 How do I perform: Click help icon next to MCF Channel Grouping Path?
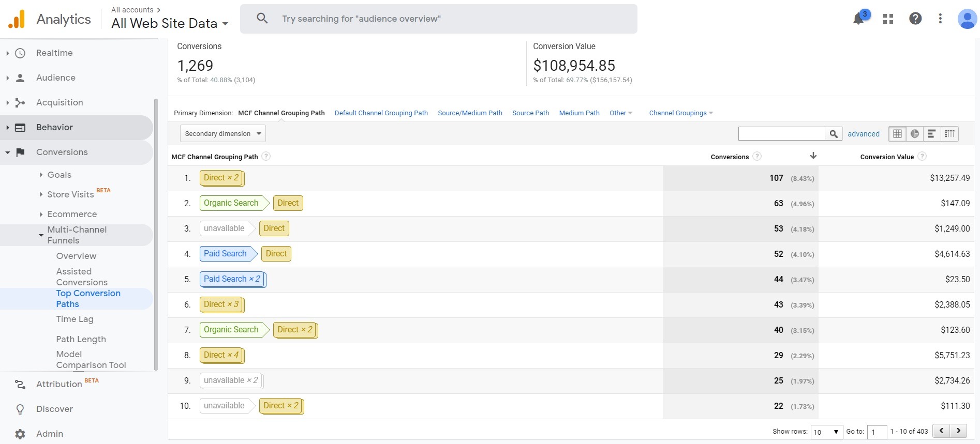[x=266, y=157]
